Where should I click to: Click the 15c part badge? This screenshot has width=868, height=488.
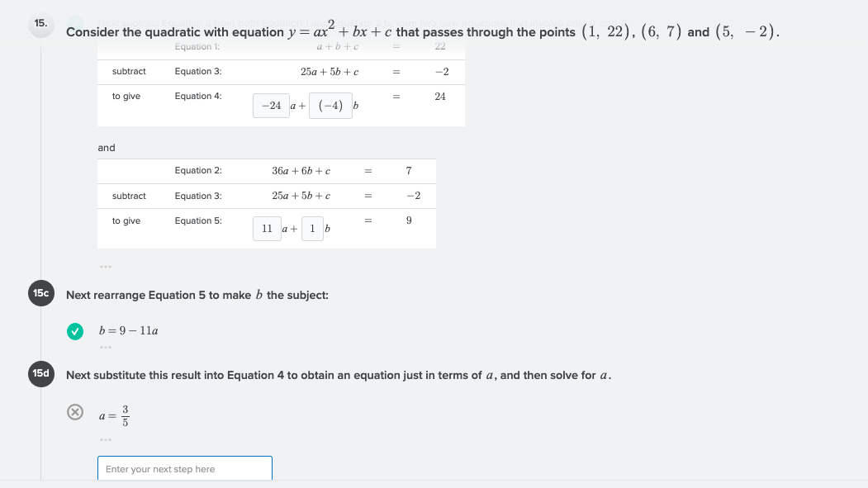40,293
